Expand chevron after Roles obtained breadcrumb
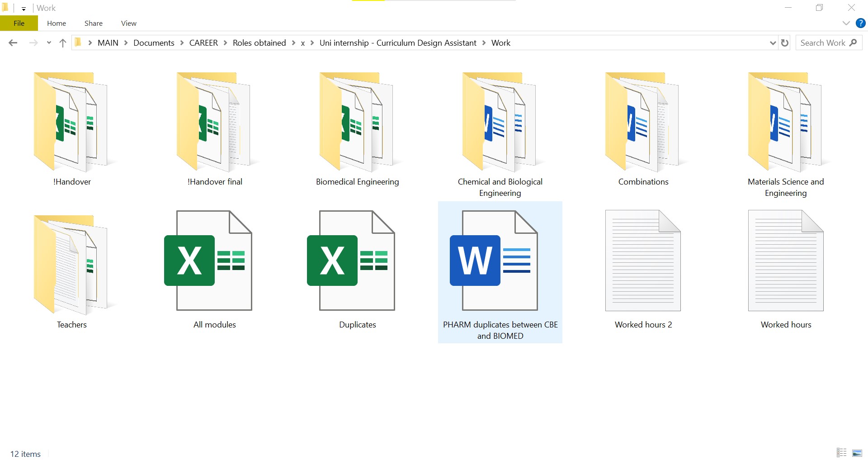Image resolution: width=868 pixels, height=460 pixels. (293, 43)
